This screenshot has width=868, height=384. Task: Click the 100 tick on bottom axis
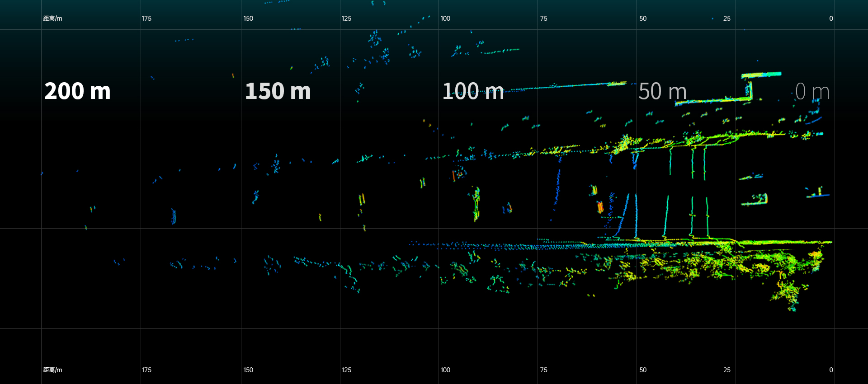pos(445,370)
